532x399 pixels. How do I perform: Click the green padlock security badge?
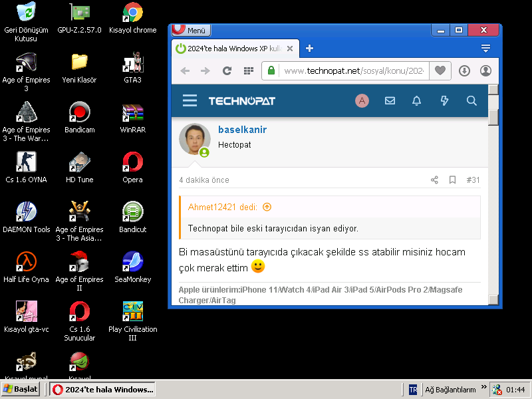[x=271, y=70]
